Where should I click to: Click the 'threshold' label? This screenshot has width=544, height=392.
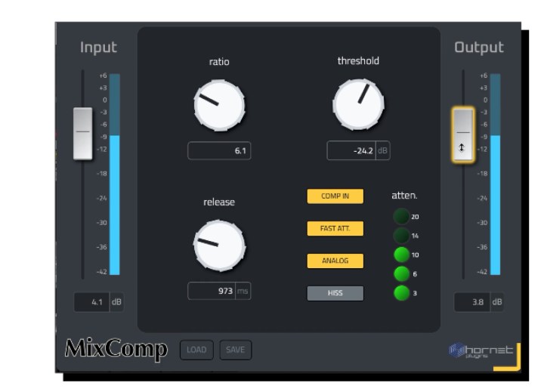(358, 61)
